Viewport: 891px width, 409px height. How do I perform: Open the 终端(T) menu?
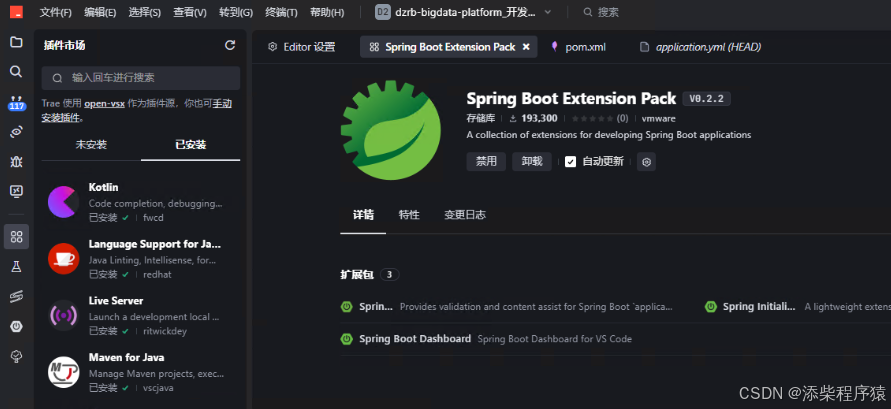point(281,12)
